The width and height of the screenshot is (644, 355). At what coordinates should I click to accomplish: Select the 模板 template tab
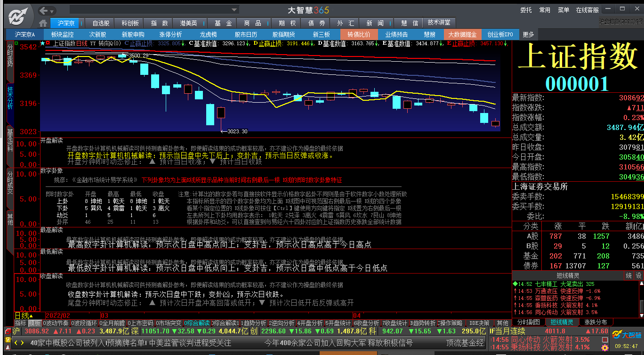[x=35, y=323]
